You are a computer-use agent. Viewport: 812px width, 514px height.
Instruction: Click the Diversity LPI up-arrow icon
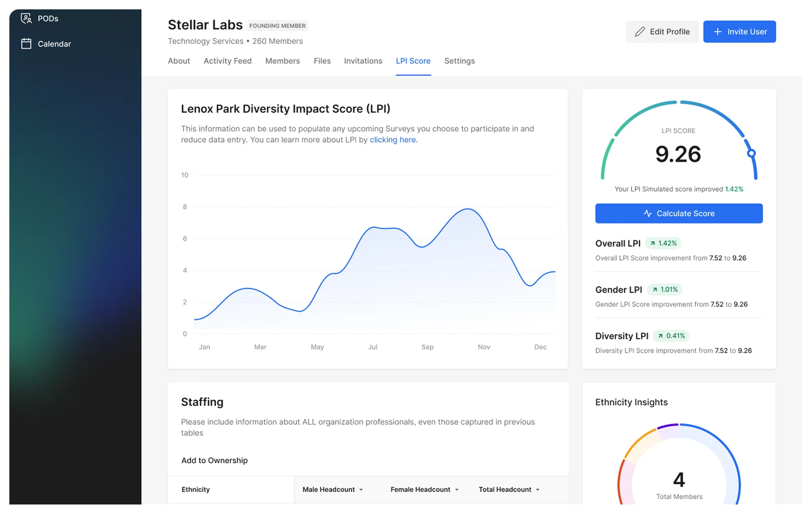pos(661,336)
